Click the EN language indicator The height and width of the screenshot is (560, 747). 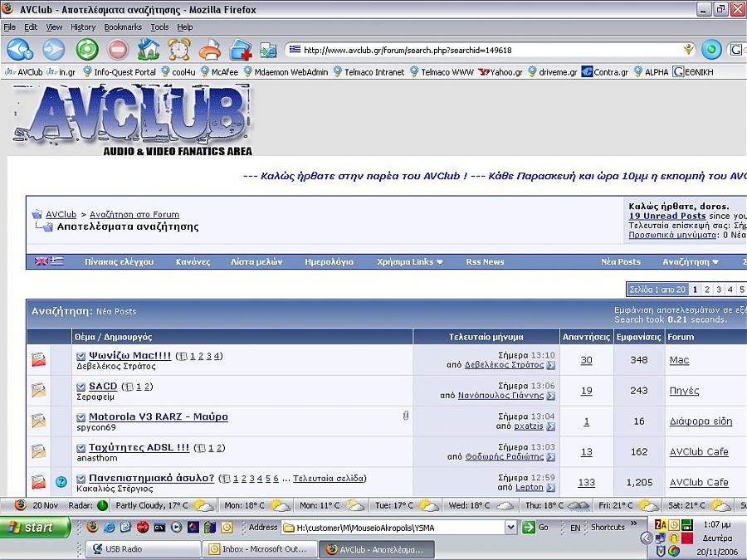click(575, 528)
